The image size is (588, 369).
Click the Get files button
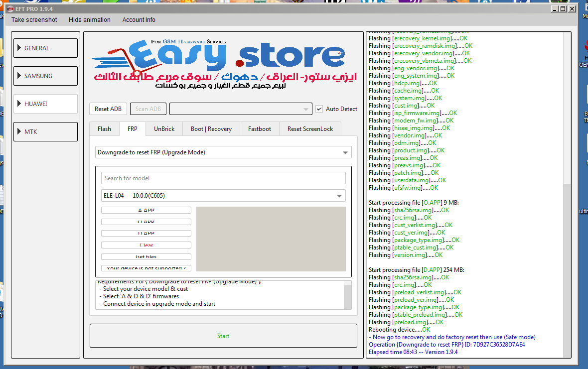(x=146, y=256)
